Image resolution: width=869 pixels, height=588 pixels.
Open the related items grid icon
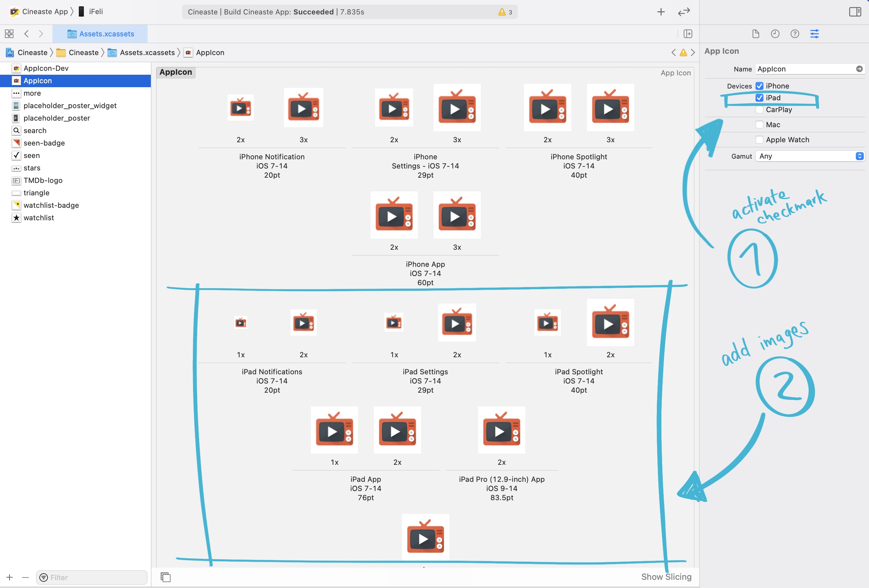pos(10,34)
